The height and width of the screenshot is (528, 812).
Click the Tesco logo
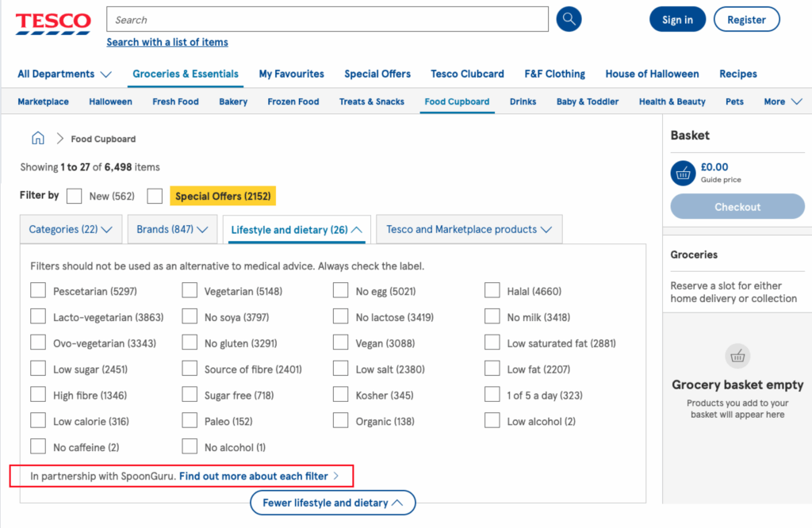tap(53, 23)
